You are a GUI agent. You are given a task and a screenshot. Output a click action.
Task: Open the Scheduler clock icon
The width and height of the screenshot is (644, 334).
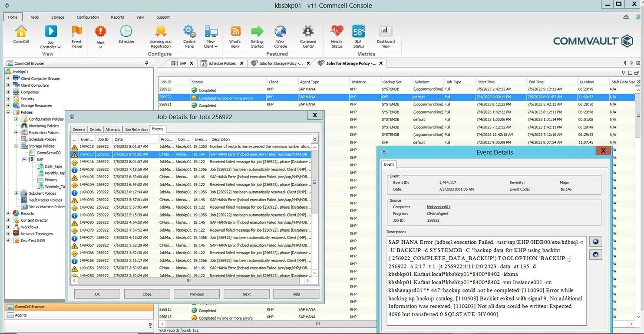click(x=126, y=32)
